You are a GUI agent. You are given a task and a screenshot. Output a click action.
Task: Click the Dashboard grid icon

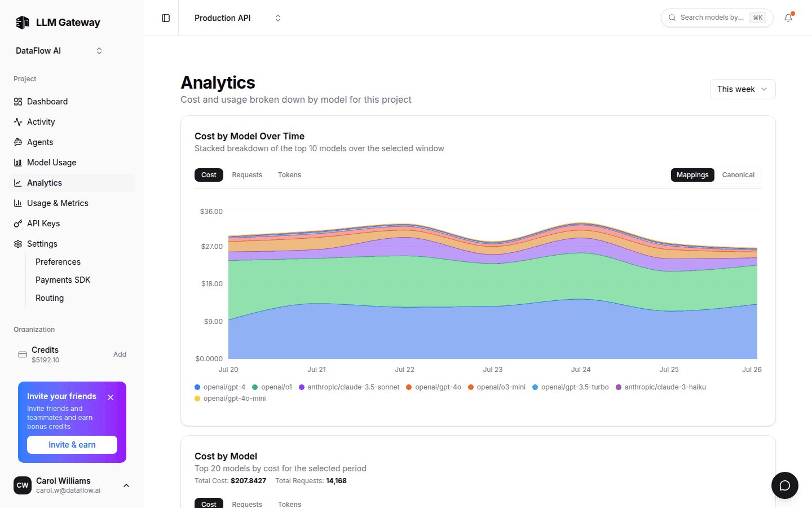[18, 102]
